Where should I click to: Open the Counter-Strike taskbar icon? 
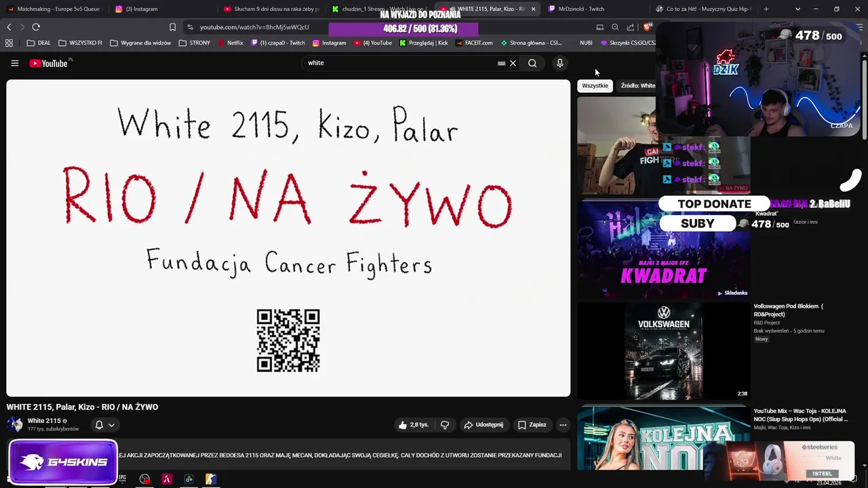(211, 479)
